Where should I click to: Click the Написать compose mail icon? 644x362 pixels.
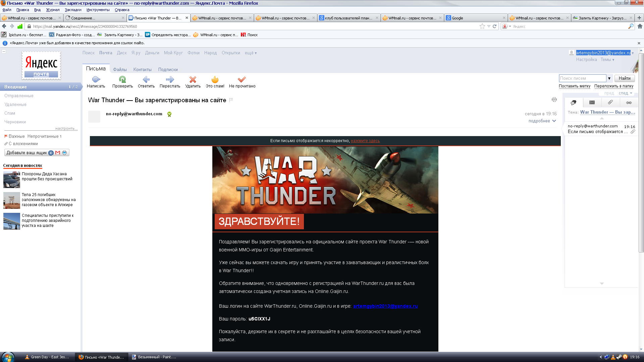[x=96, y=79]
